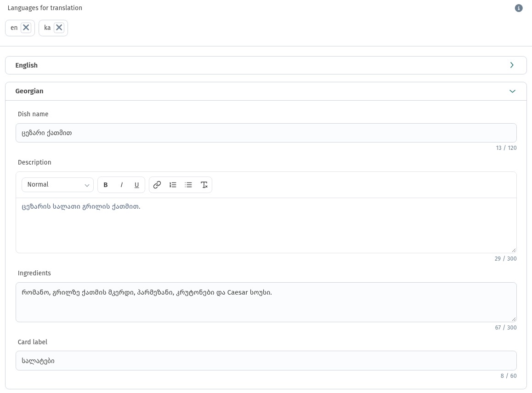Click the Ingredients box resize handle
Viewport: 532px width, 393px height.
(514, 319)
